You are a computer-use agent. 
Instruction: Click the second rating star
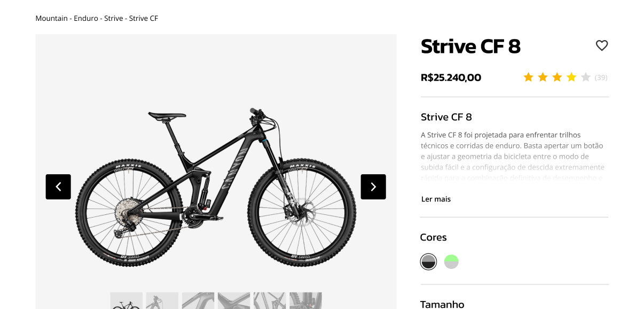pos(543,78)
